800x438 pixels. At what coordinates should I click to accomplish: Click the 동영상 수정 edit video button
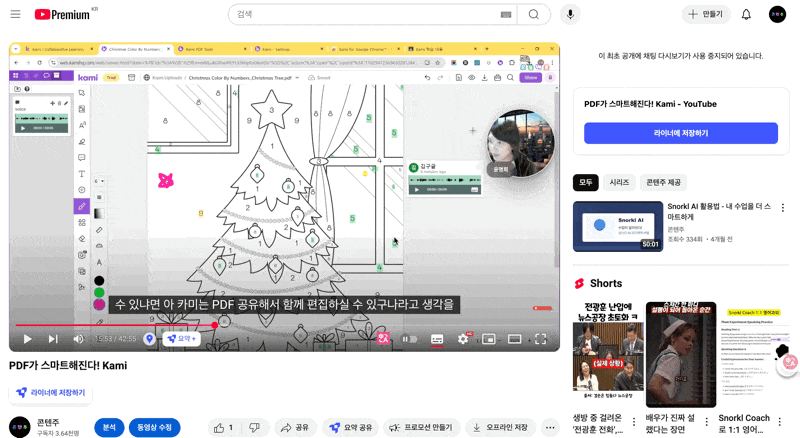tap(154, 427)
